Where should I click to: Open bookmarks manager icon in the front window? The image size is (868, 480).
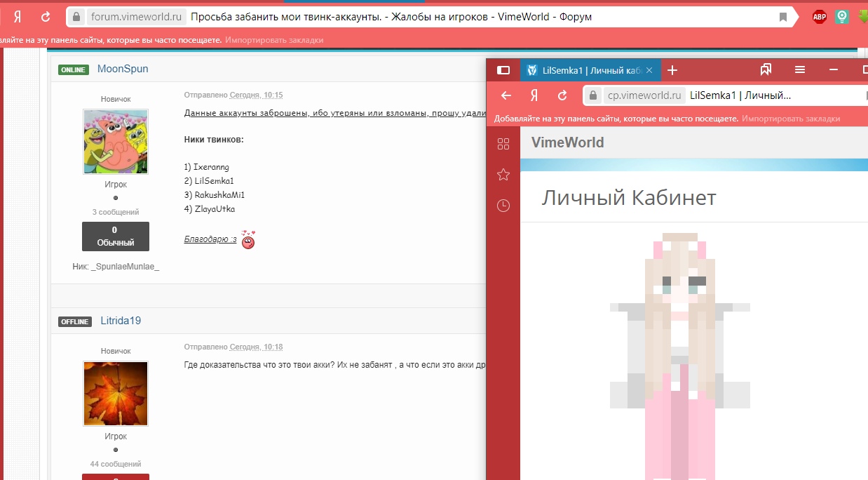coord(766,69)
